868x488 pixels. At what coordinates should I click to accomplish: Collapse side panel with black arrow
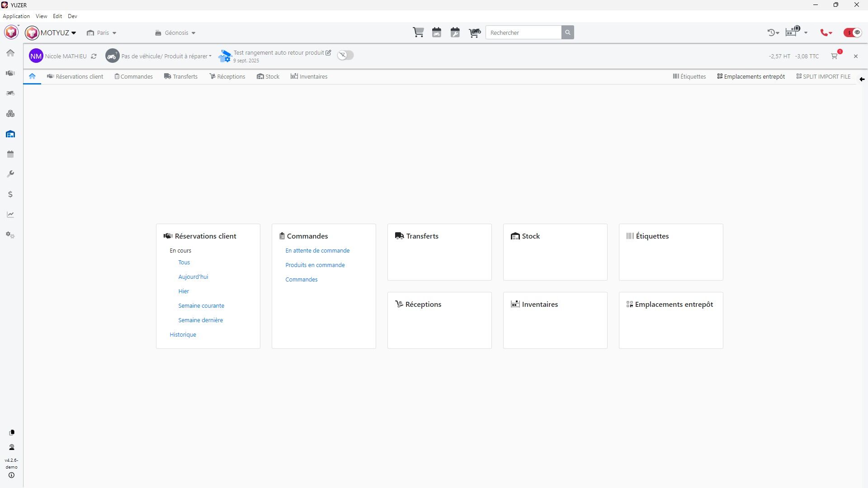point(862,80)
